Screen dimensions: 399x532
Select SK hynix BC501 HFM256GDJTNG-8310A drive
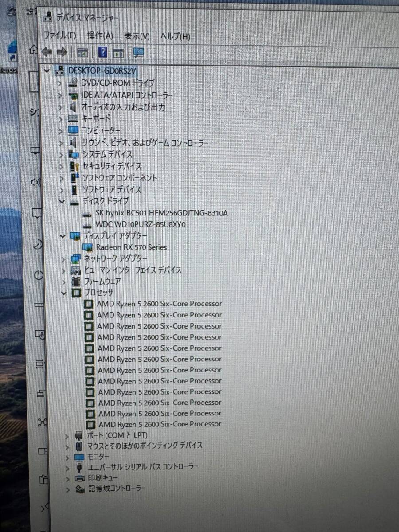coord(161,213)
